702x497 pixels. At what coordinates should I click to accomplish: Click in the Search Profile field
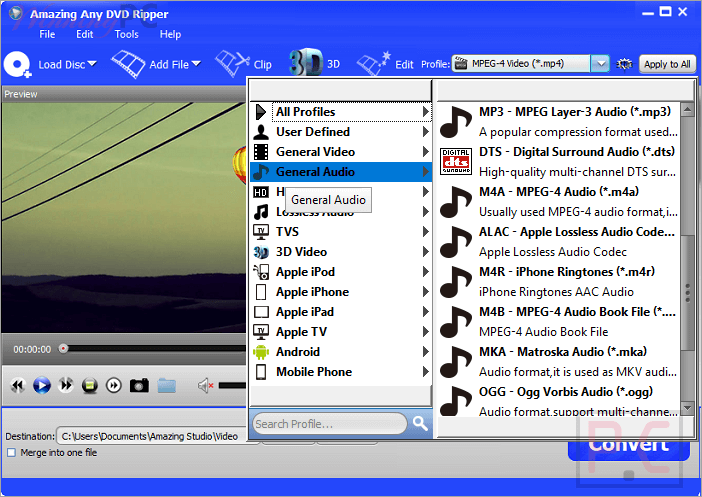pos(330,424)
